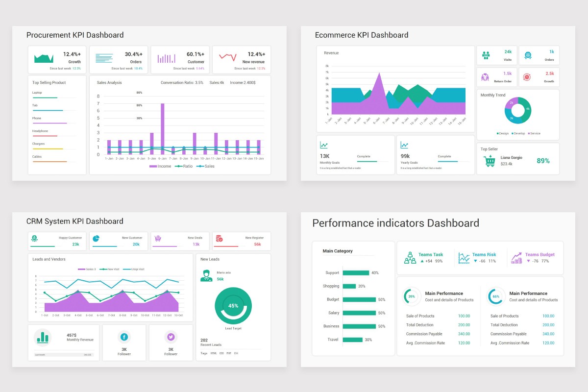This screenshot has height=392, width=588.
Task: Click the Shopping category bar
Action: (x=349, y=286)
